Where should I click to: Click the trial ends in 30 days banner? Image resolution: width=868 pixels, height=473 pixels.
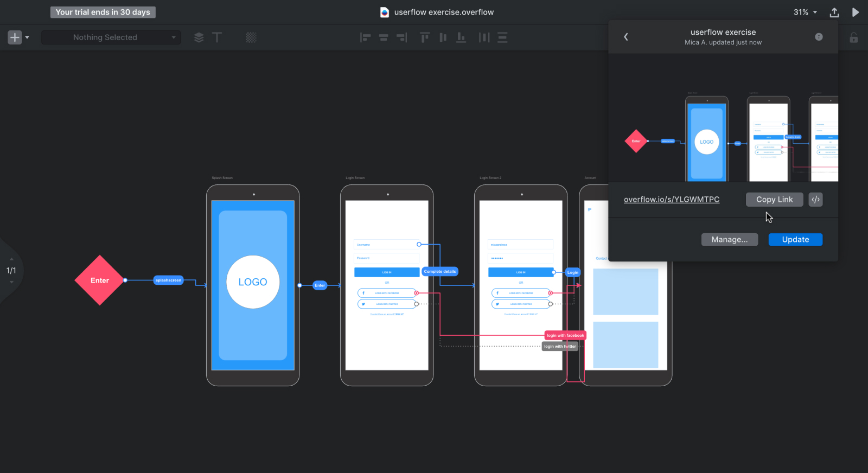tap(103, 12)
